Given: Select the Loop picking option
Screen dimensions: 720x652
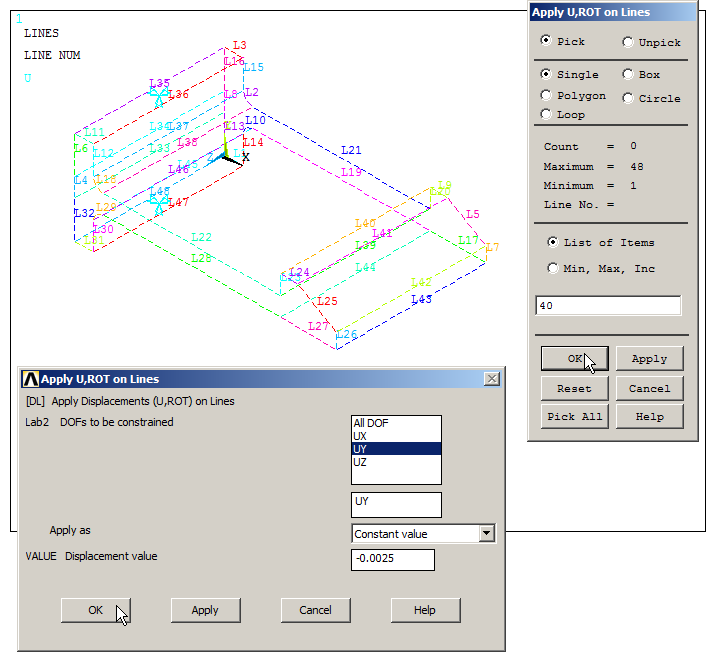Looking at the screenshot, I should coord(546,114).
